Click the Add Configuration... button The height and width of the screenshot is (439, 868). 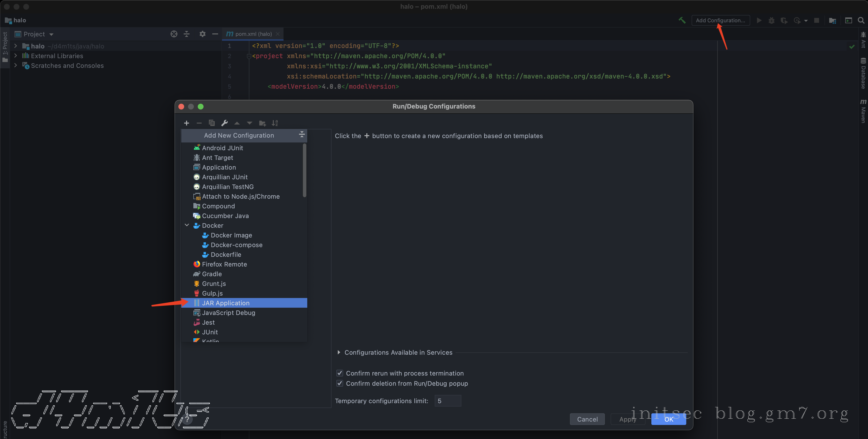click(x=720, y=20)
